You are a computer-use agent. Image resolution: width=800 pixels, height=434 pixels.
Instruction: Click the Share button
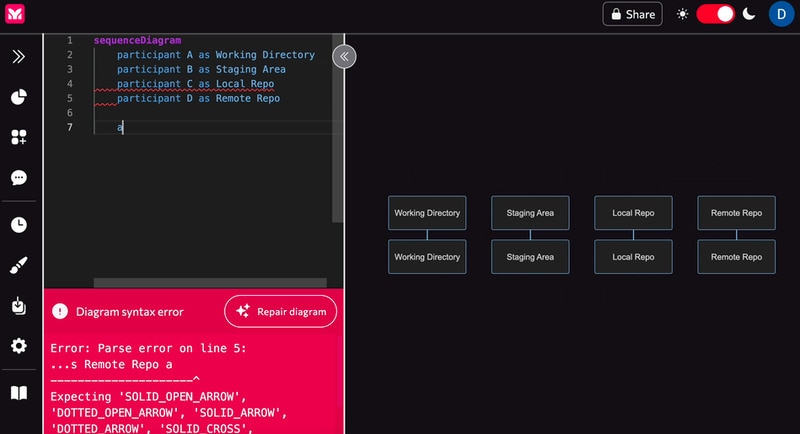(x=632, y=14)
